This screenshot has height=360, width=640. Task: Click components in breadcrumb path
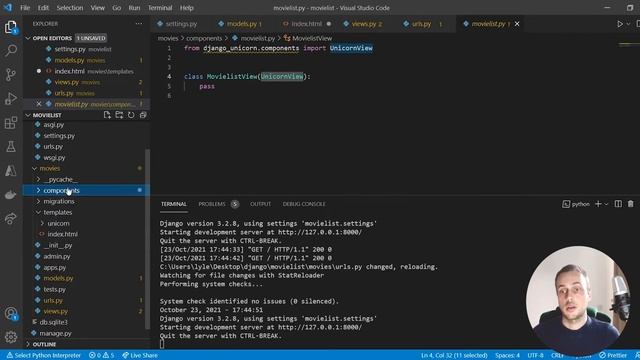[204, 38]
